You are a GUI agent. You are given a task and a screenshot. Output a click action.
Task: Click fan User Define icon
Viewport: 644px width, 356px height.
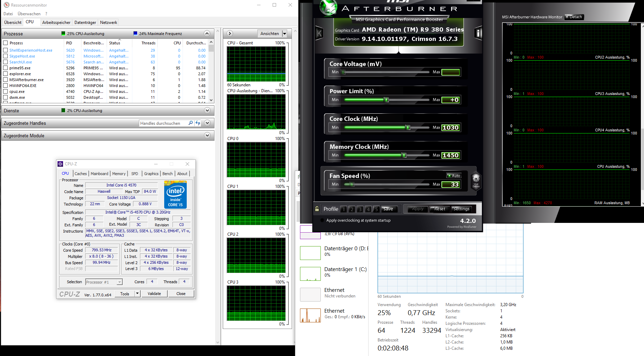476,181
